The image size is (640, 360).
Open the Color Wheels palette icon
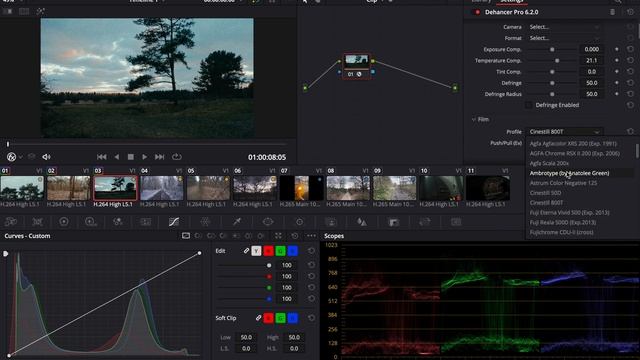(x=64, y=222)
